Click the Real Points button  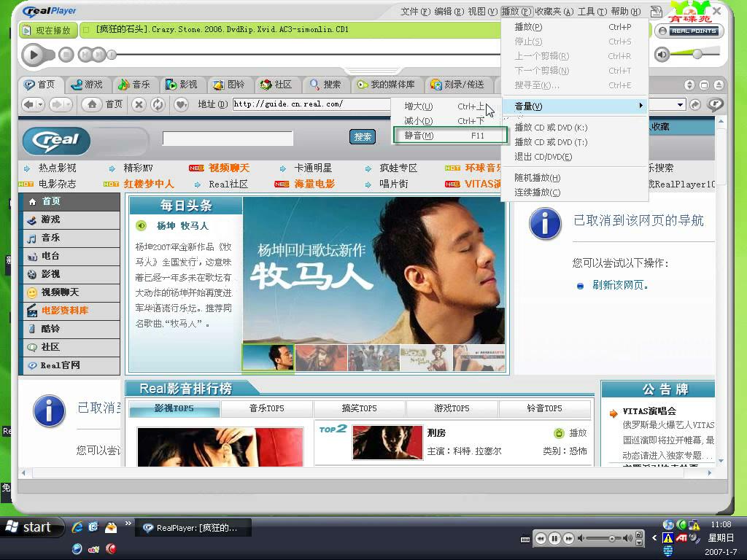click(689, 31)
